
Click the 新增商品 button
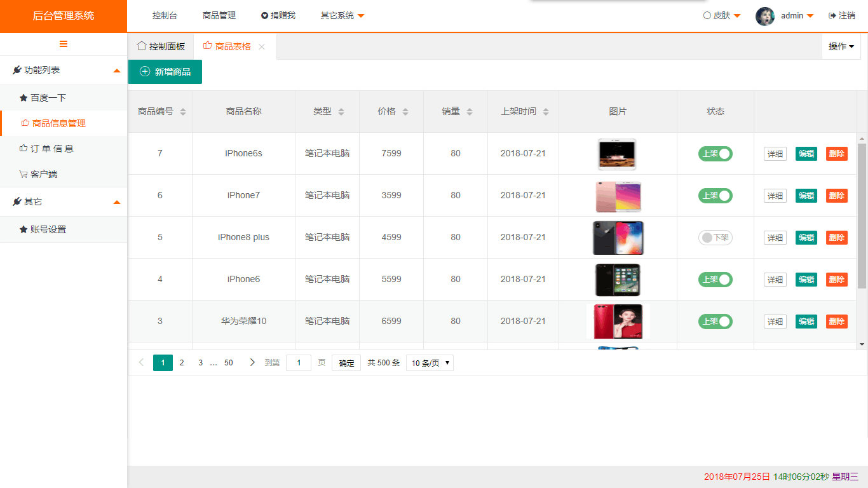click(x=165, y=72)
